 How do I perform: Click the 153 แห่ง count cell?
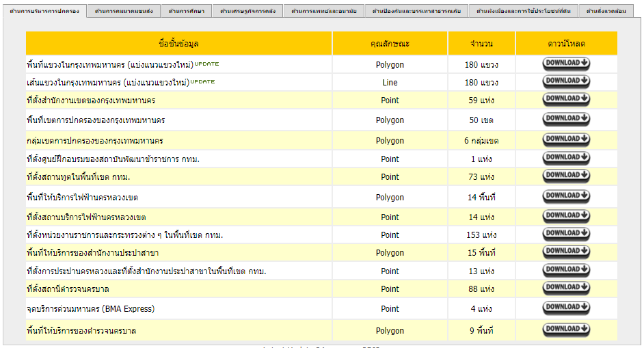481,235
